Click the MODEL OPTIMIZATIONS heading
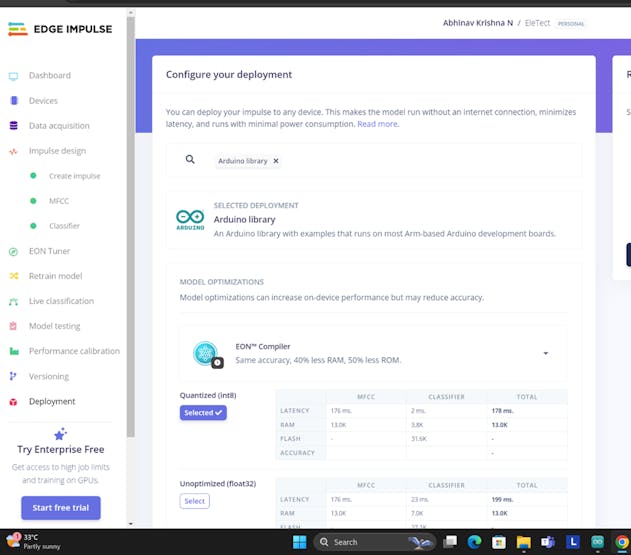The image size is (631, 555). pyautogui.click(x=222, y=282)
